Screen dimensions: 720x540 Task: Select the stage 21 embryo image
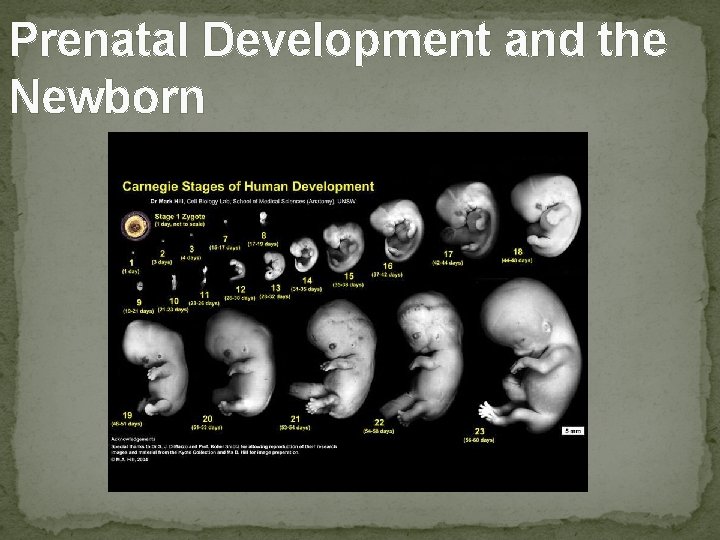click(333, 359)
